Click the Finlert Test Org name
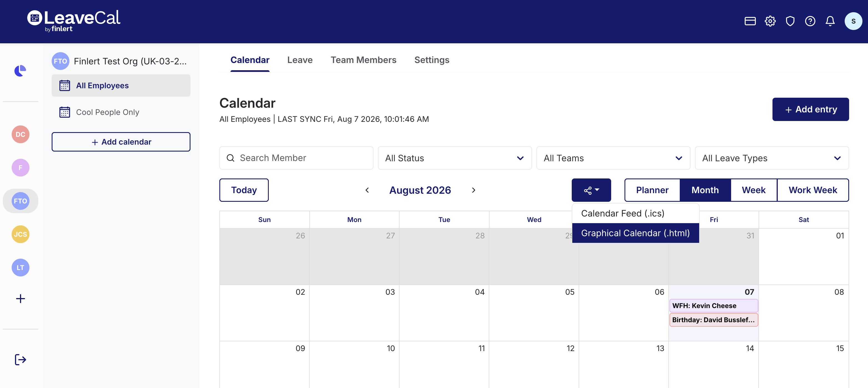 click(x=130, y=61)
